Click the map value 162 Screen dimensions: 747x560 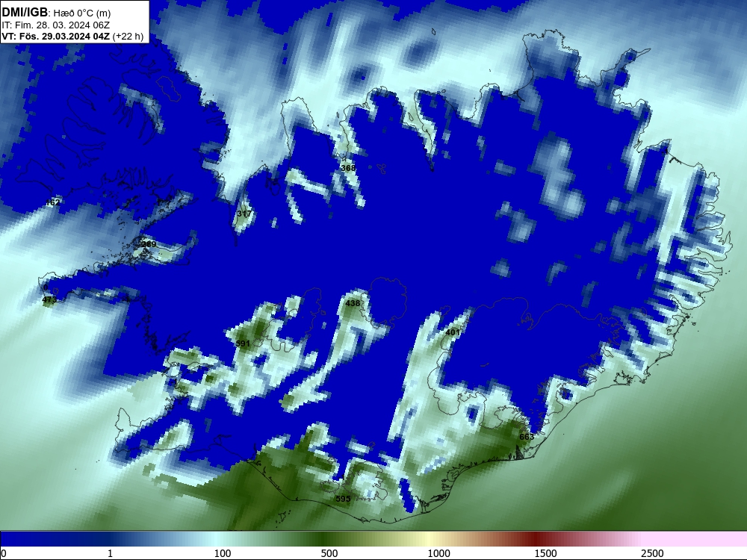[52, 202]
